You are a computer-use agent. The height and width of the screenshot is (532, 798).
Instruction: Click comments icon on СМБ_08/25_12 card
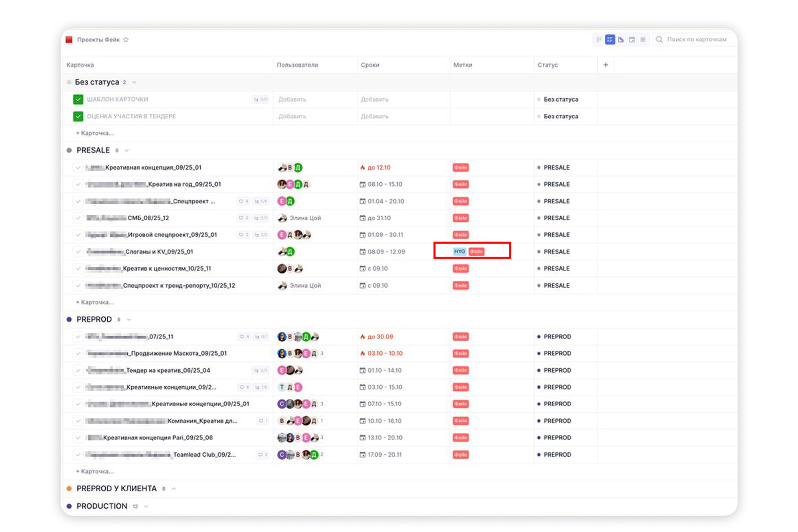[x=243, y=218]
